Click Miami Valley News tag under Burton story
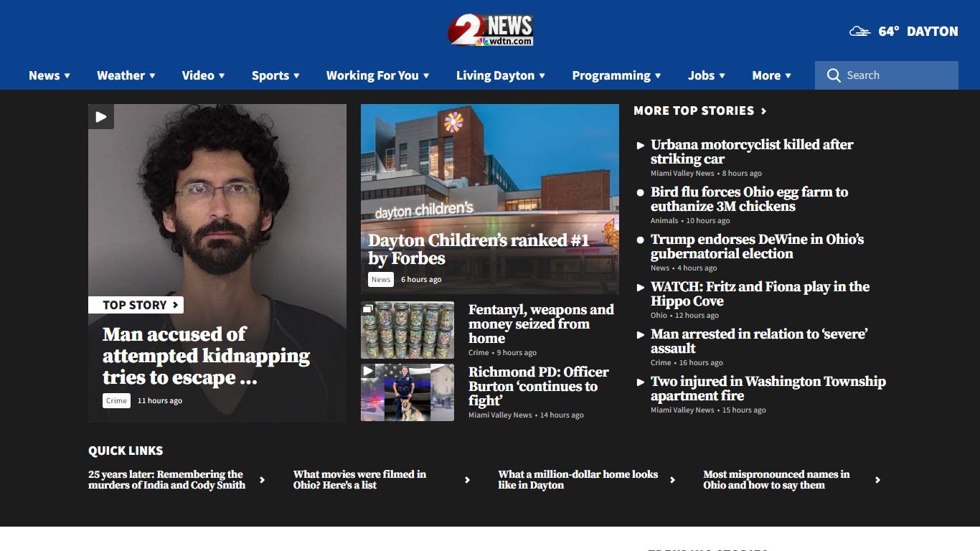 (500, 415)
